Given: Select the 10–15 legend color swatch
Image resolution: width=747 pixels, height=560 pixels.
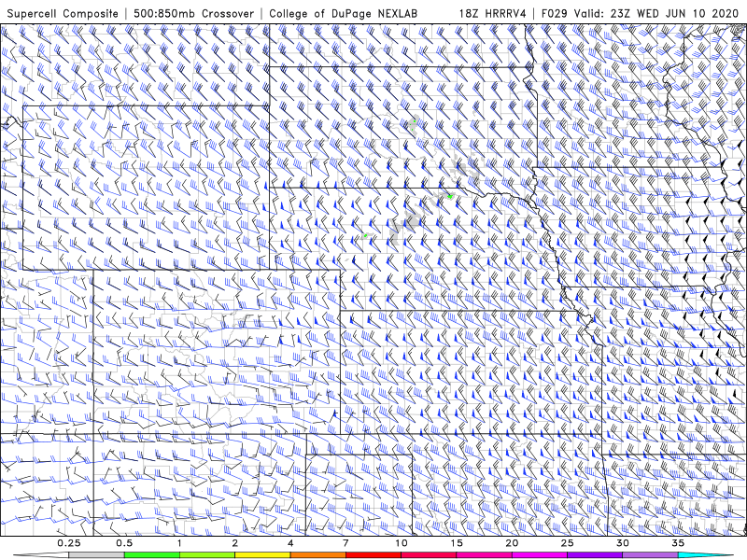Looking at the screenshot, I should click(429, 555).
